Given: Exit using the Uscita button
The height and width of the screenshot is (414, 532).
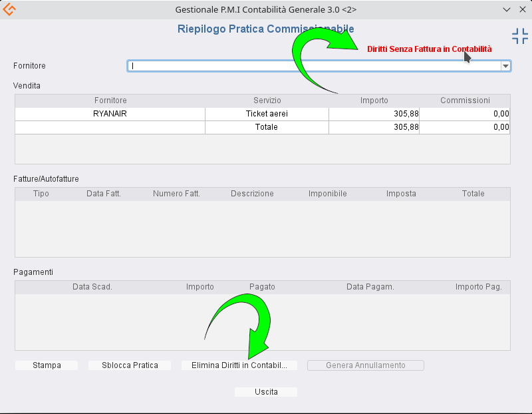Looking at the screenshot, I should [266, 392].
